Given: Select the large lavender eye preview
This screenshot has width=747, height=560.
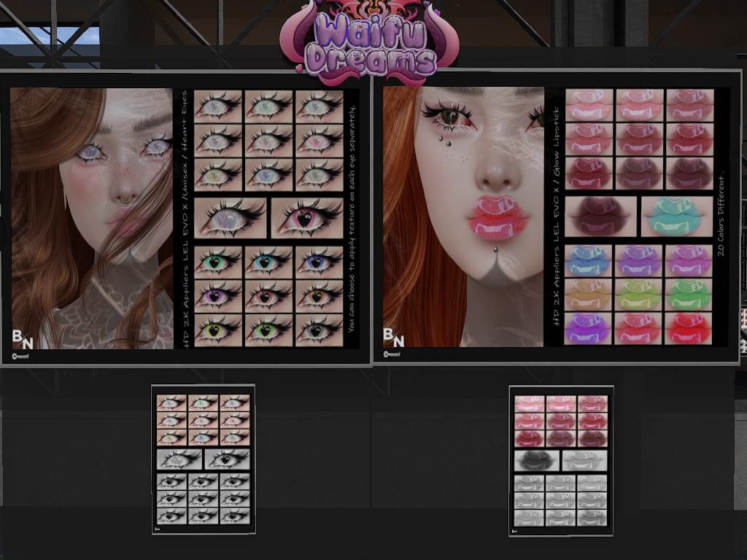Looking at the screenshot, I should tap(231, 217).
